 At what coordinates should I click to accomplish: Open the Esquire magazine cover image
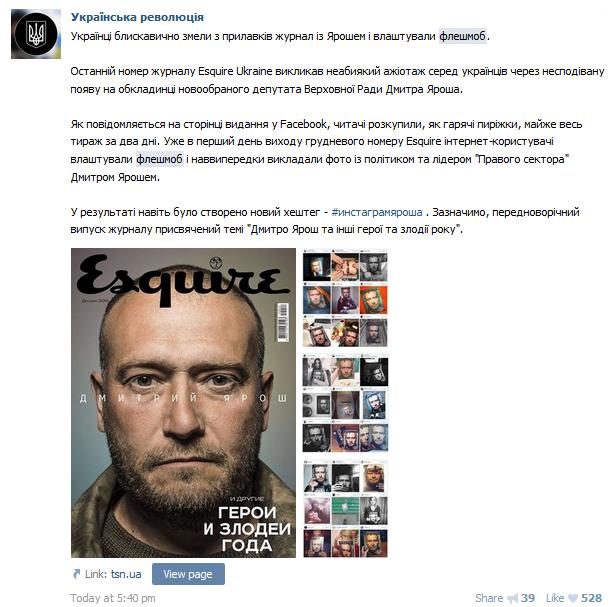click(x=183, y=403)
